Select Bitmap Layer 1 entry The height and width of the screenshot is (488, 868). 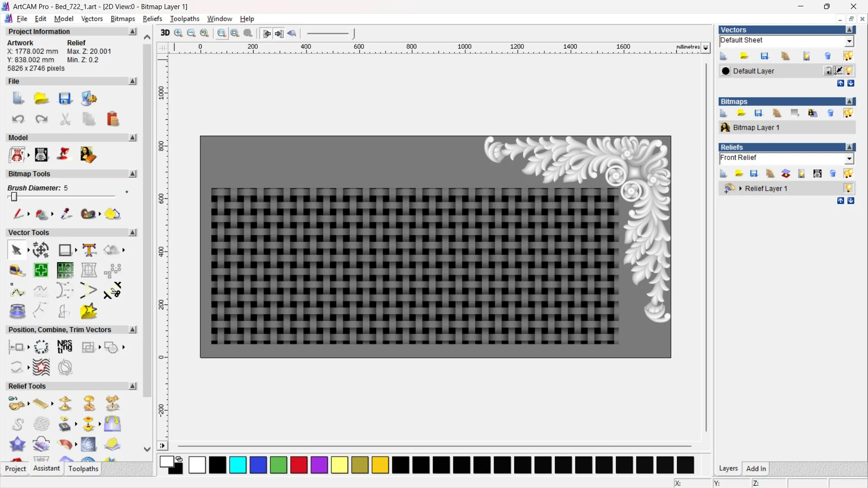pyautogui.click(x=756, y=127)
